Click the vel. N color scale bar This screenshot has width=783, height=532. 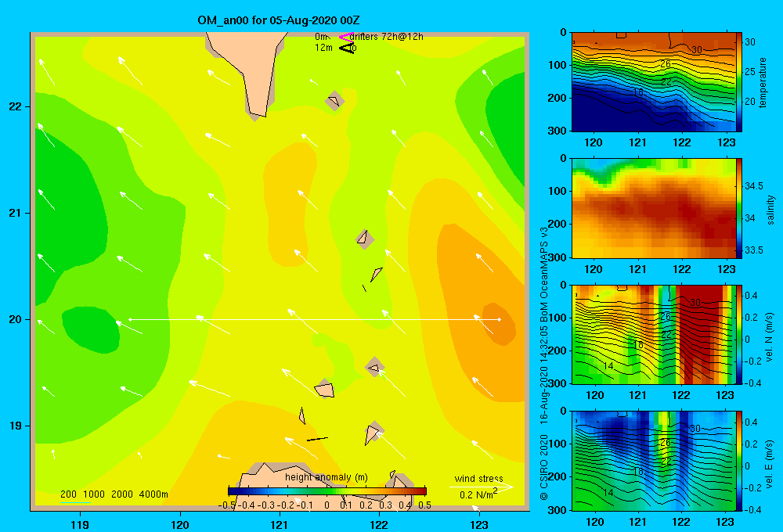tap(739, 334)
